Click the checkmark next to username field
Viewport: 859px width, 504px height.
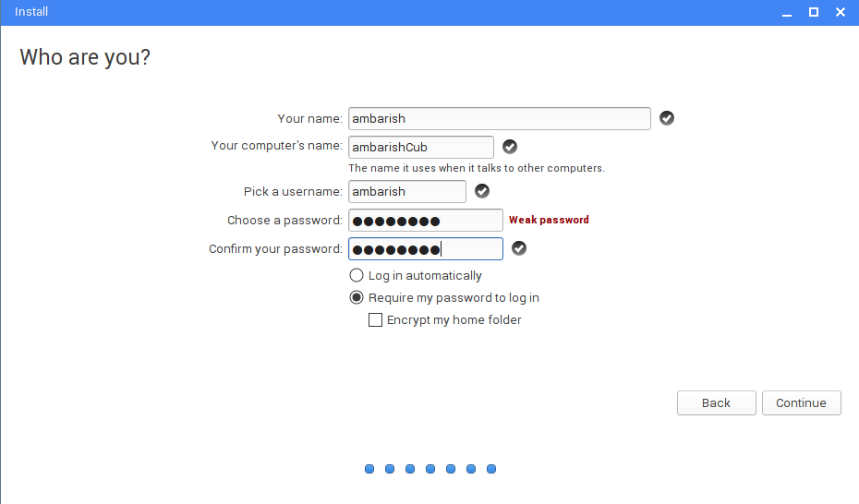click(x=482, y=191)
